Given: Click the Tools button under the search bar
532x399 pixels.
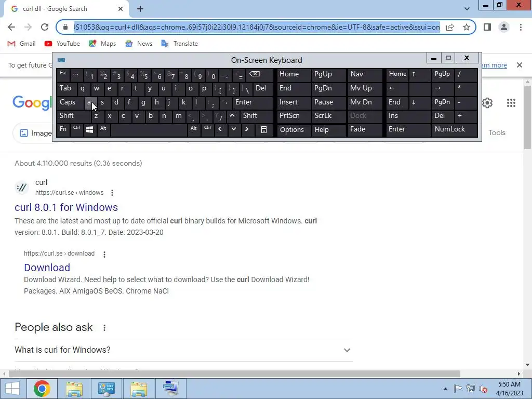Looking at the screenshot, I should point(497,132).
